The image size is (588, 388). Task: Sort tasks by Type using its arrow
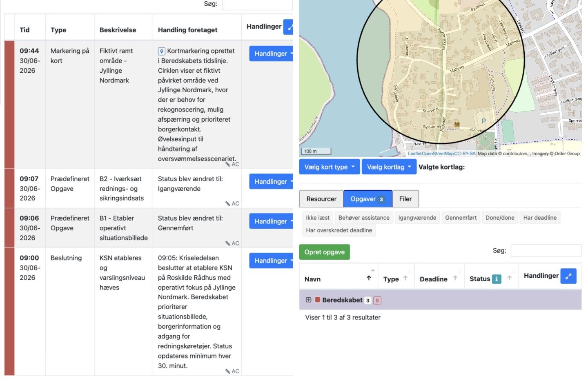405,278
